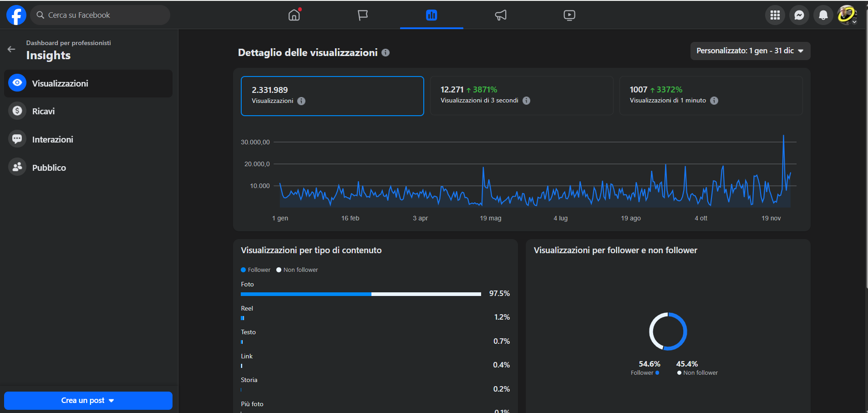The image size is (868, 413).
Task: Open the Personalizzato date range dropdown
Action: pos(750,51)
